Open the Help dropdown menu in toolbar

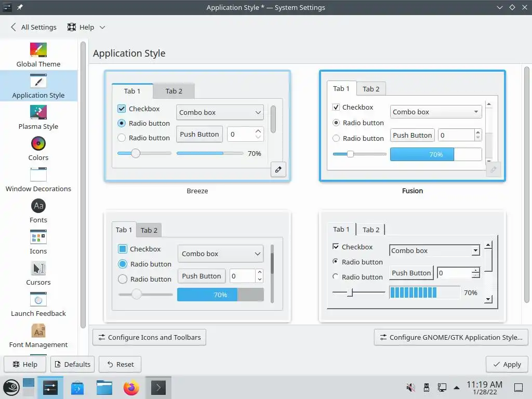(x=86, y=27)
